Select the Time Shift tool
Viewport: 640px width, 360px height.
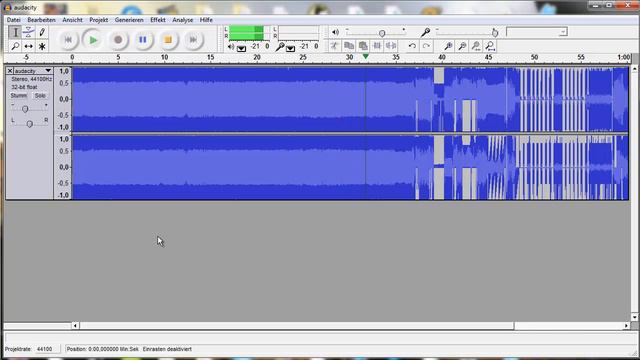tap(29, 46)
